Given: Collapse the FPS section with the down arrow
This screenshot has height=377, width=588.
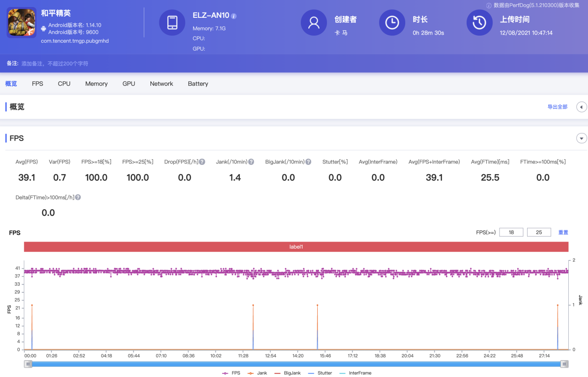Looking at the screenshot, I should (581, 138).
